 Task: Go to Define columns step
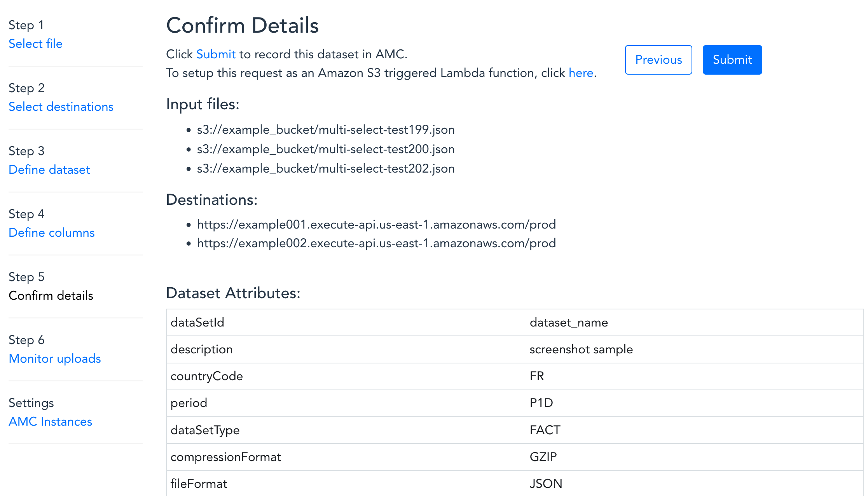(52, 232)
